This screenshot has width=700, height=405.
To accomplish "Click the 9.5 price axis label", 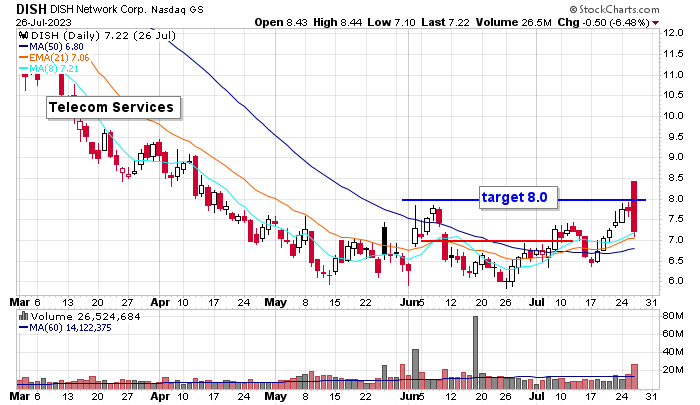I will point(675,137).
